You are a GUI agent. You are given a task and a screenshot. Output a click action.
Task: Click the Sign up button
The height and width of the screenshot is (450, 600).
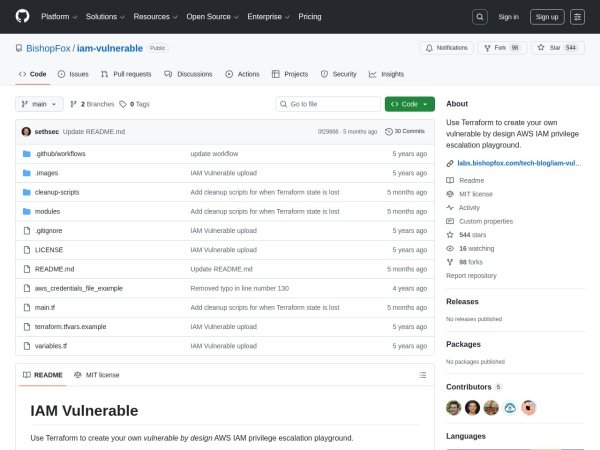click(547, 17)
